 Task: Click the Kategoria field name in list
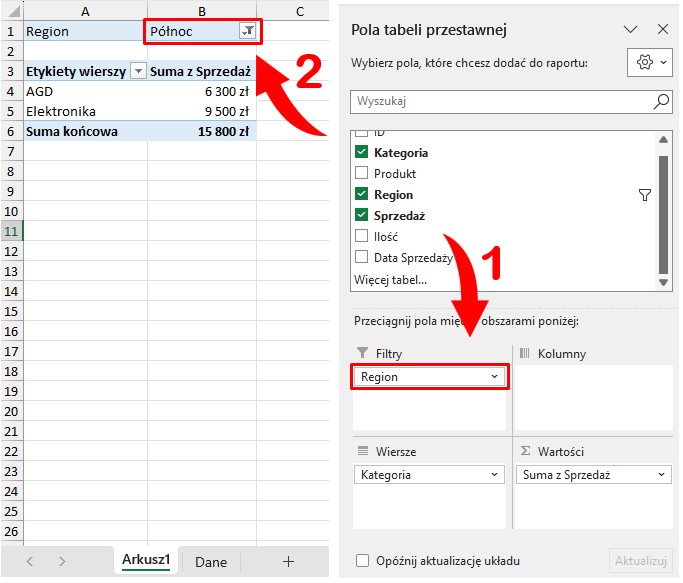click(401, 153)
